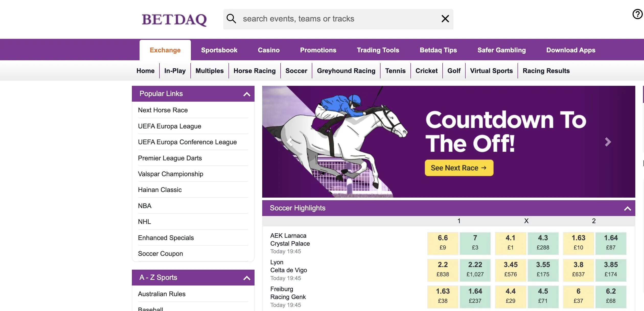Open the In-Play section
Image resolution: width=644 pixels, height=311 pixels.
pyautogui.click(x=175, y=71)
